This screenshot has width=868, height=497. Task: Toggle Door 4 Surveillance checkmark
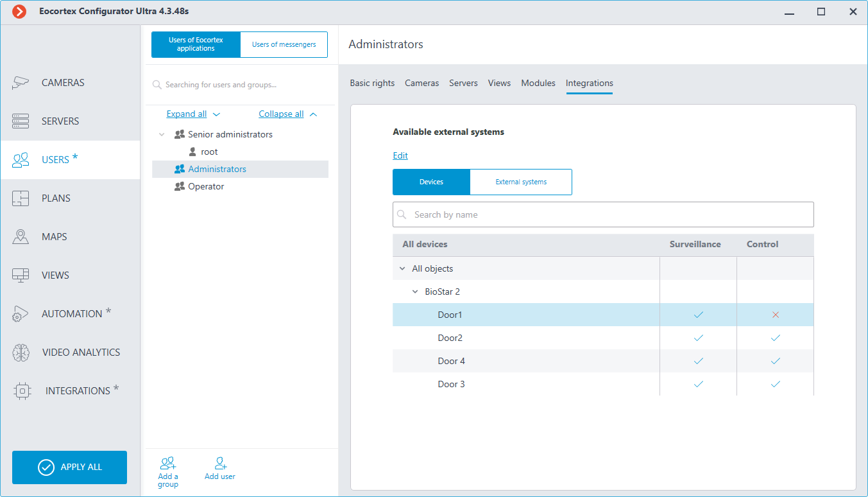point(699,361)
